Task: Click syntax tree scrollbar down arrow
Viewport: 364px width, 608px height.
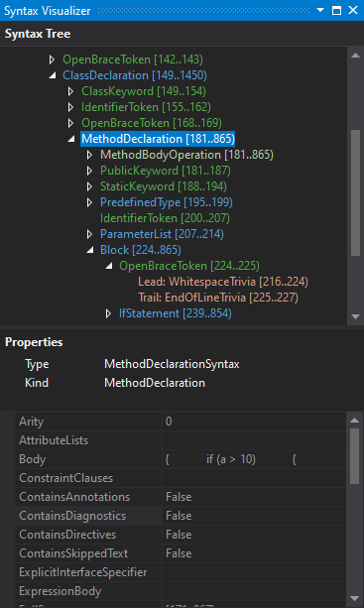Action: pyautogui.click(x=355, y=316)
